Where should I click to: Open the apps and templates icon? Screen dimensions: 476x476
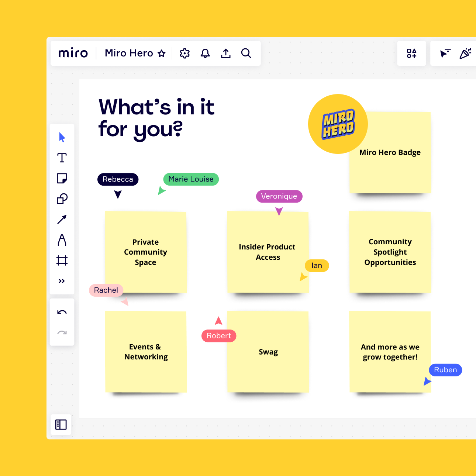[x=412, y=54]
